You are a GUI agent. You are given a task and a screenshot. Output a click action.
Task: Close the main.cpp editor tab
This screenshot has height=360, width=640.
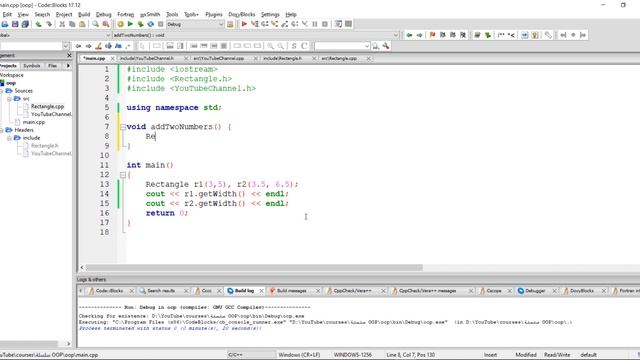(113, 58)
